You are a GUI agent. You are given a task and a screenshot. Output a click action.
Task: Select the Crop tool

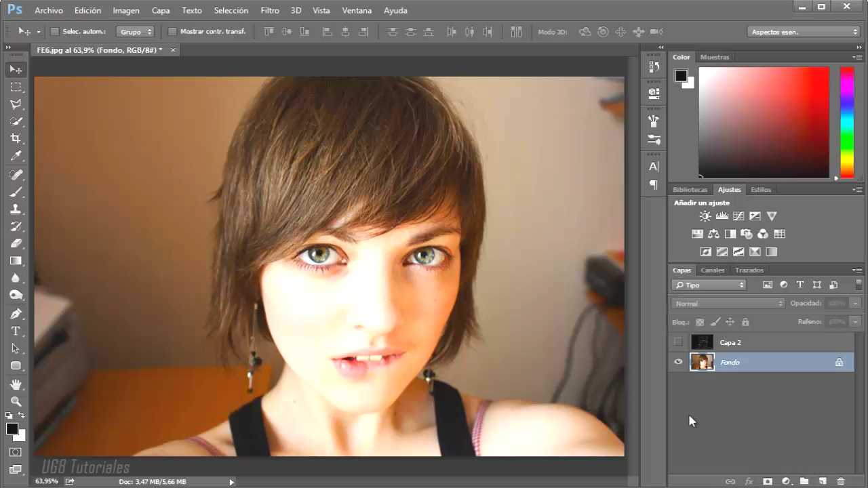[16, 138]
